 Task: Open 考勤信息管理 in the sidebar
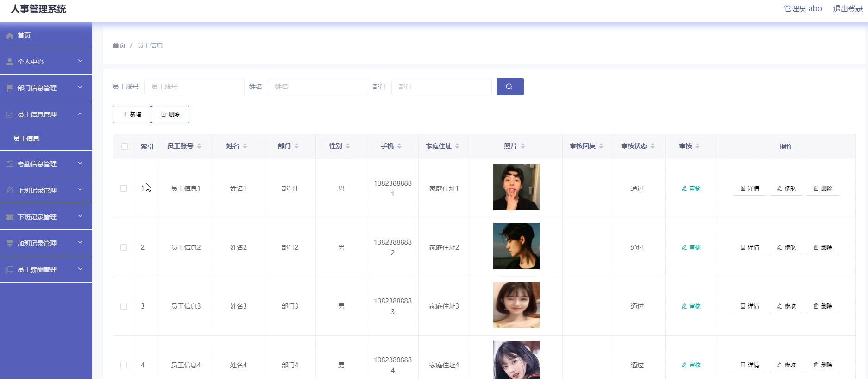click(x=46, y=164)
